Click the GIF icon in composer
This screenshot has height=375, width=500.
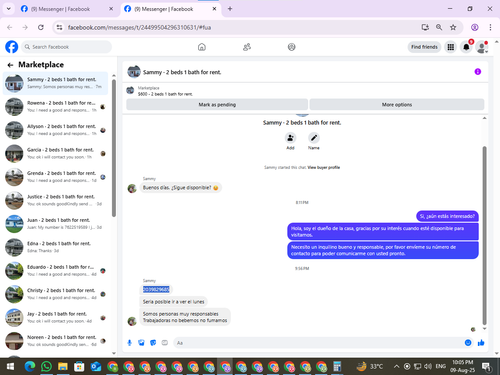[165, 343]
